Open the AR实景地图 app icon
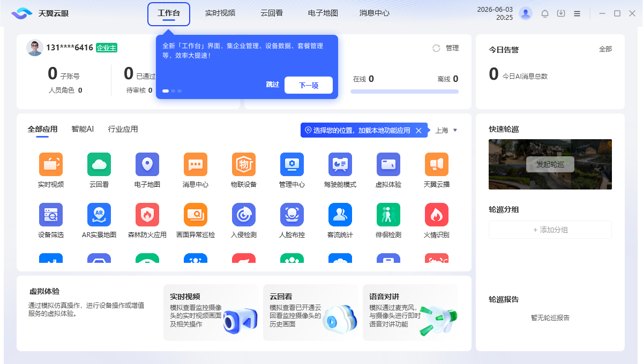Image resolution: width=643 pixels, height=364 pixels. click(x=99, y=215)
